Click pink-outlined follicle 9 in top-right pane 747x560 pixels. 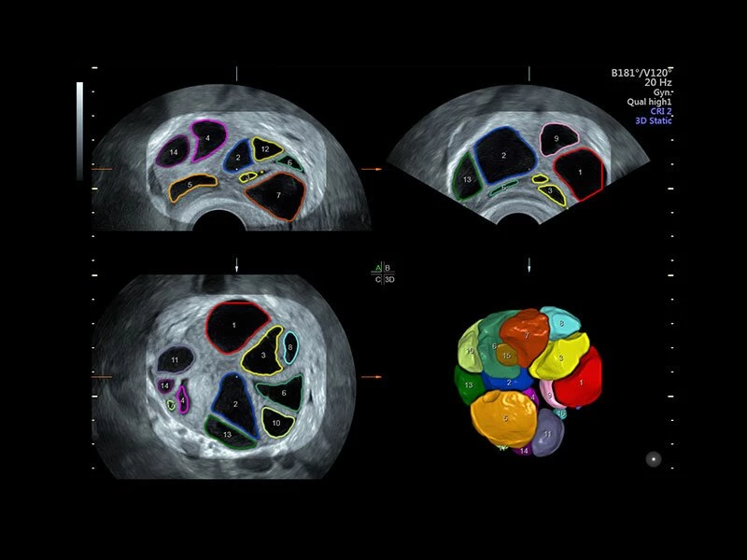[x=557, y=139]
